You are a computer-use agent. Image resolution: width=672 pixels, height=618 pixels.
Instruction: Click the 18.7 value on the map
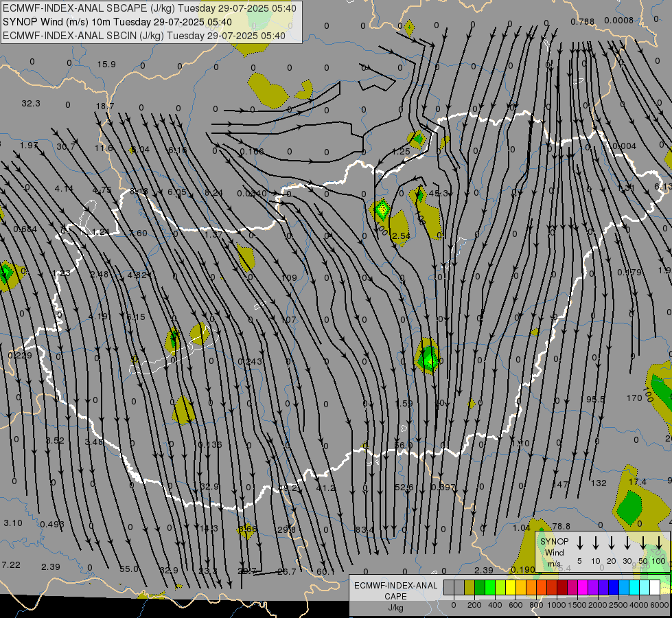105,106
